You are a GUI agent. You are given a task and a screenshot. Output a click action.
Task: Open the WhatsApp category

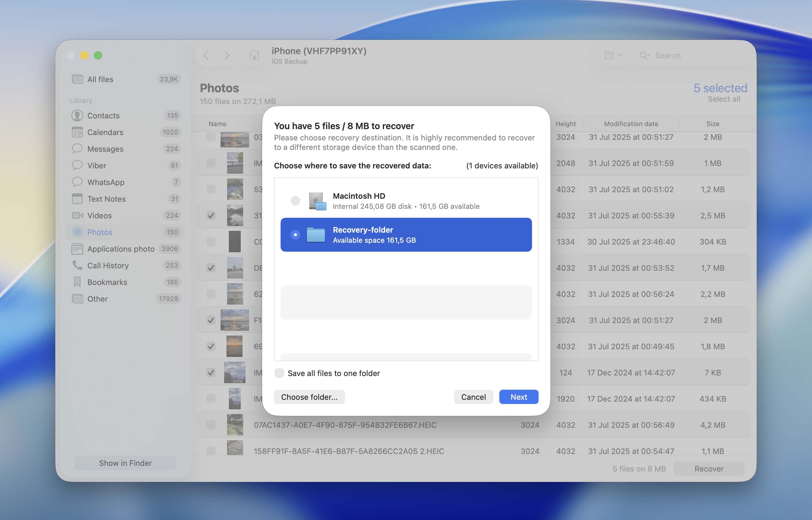click(x=125, y=182)
